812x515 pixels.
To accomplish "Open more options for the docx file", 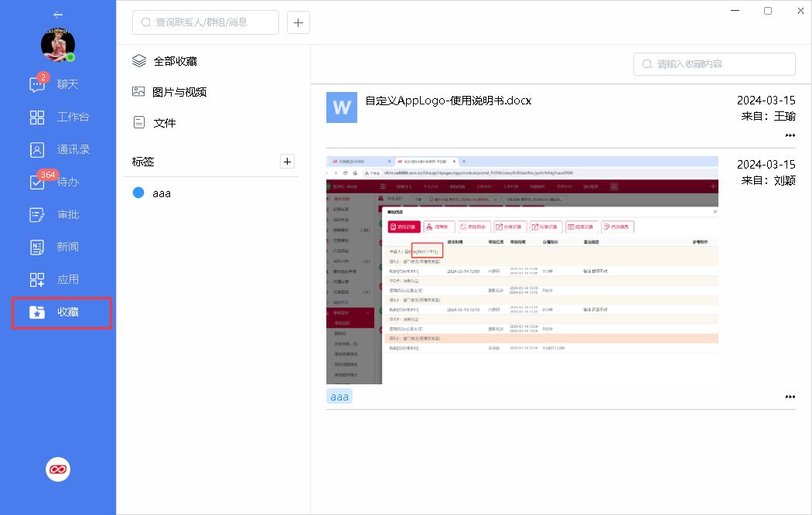I will point(790,135).
